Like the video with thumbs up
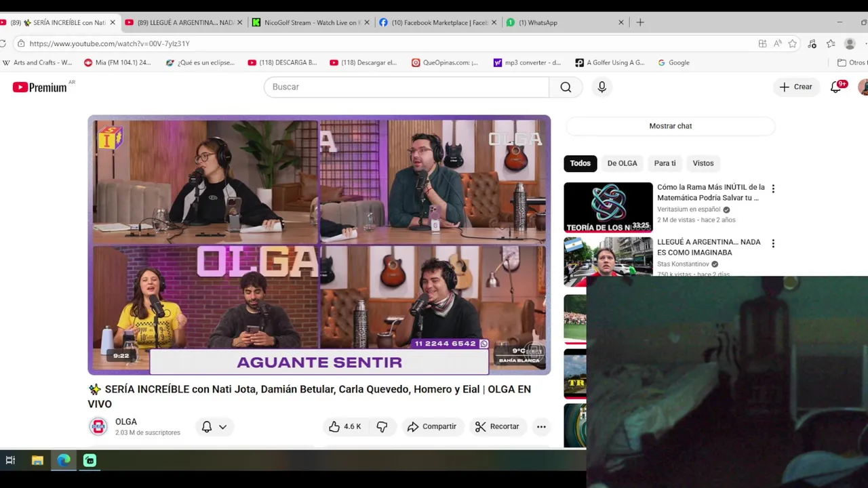868x488 pixels. (344, 426)
